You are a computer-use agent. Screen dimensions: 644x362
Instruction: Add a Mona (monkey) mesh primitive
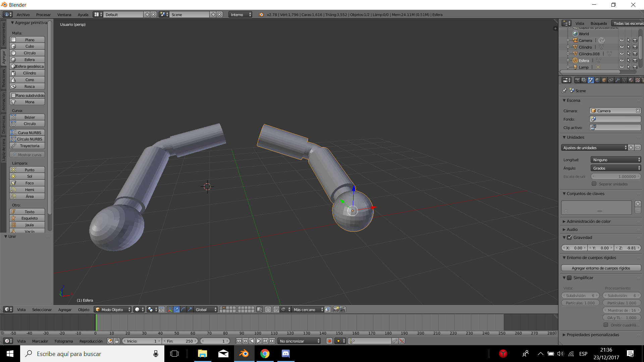(27, 102)
